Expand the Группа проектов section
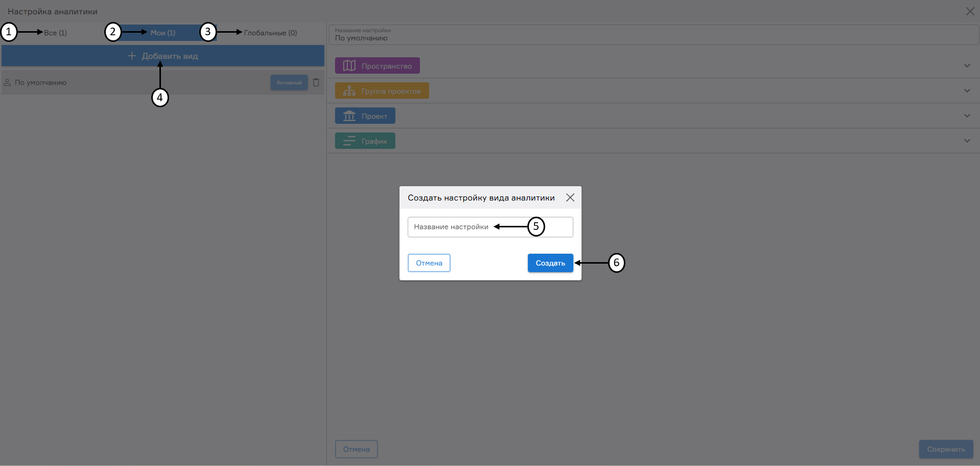 [x=967, y=90]
